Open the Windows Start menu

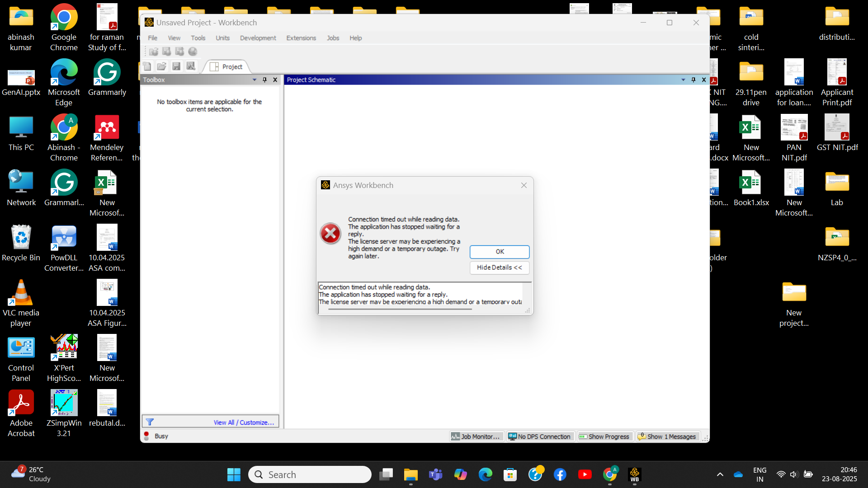coord(234,474)
